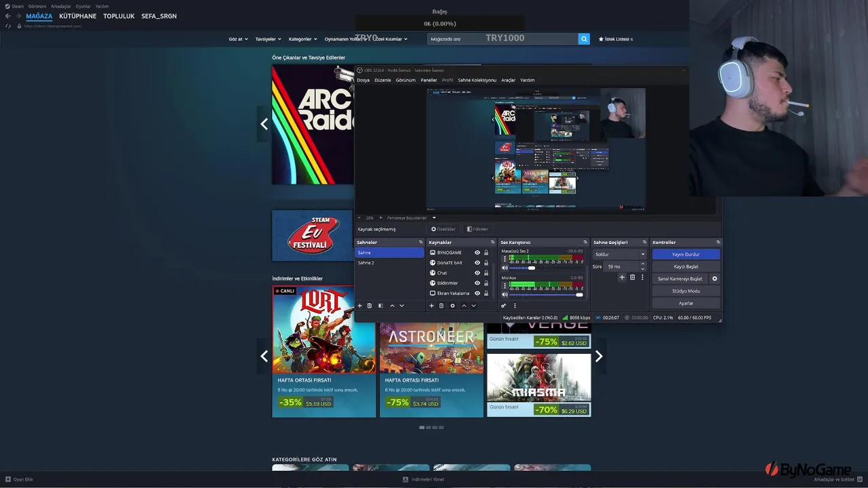This screenshot has width=868, height=488.
Task: Undock the Kaynaklar panel
Action: tap(492, 243)
